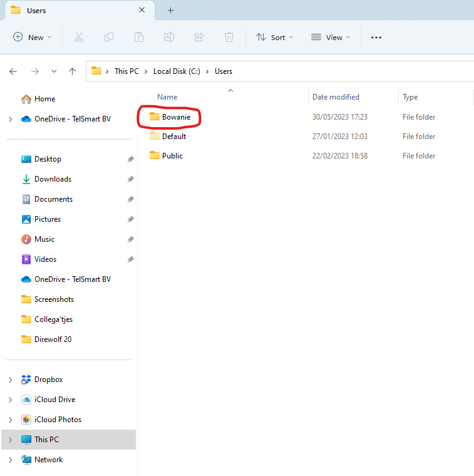The height and width of the screenshot is (476, 474).
Task: Click the Back navigation arrow
Action: (13, 71)
